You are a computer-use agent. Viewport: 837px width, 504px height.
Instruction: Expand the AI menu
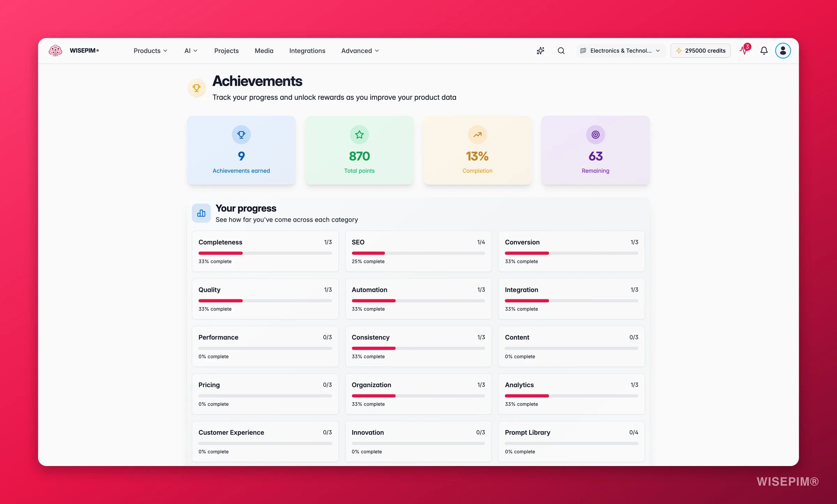[191, 51]
